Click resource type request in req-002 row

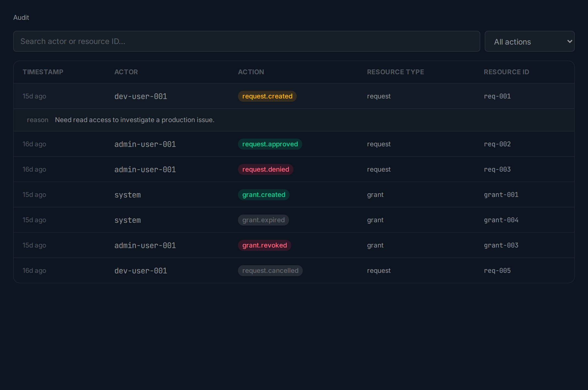[x=379, y=144]
